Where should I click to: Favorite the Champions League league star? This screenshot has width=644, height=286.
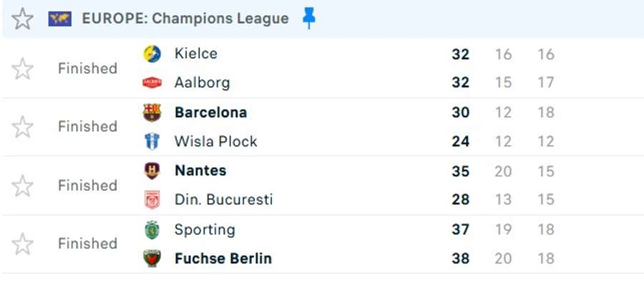click(23, 19)
